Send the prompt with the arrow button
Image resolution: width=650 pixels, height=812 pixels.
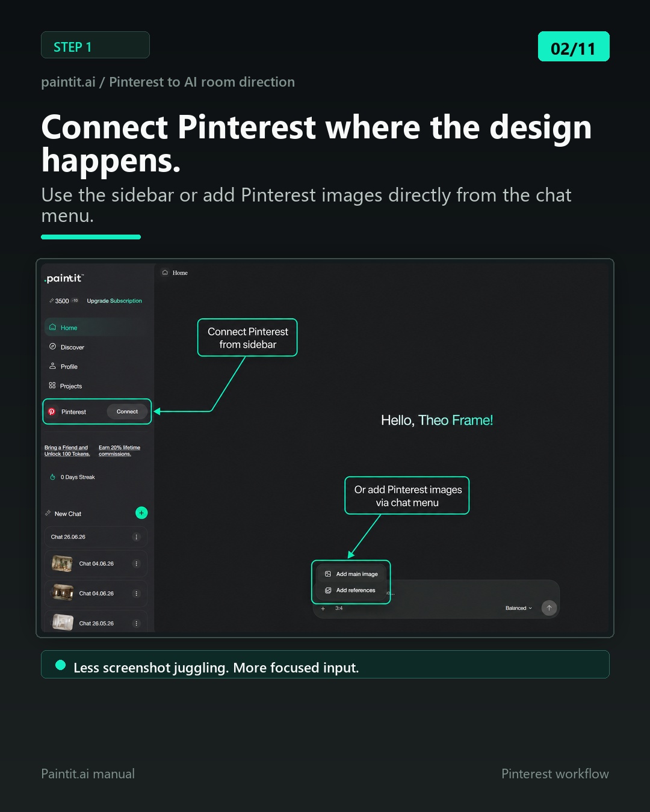point(549,607)
